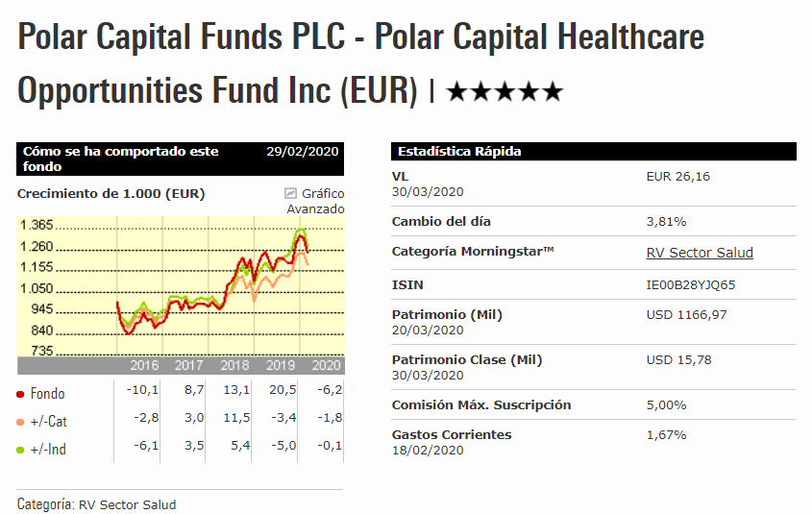812x514 pixels.
Task: Click the five-star Morningstar rating
Action: (x=504, y=92)
